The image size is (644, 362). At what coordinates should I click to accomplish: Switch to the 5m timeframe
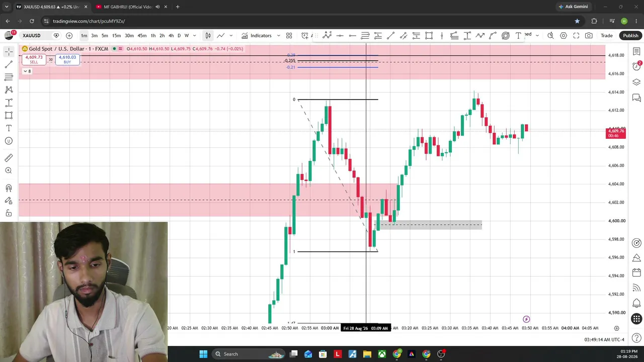(105, 36)
